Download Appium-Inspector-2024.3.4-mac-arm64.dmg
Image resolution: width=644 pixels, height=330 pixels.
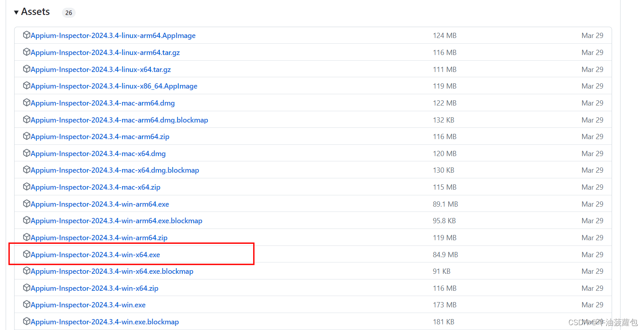coord(103,103)
